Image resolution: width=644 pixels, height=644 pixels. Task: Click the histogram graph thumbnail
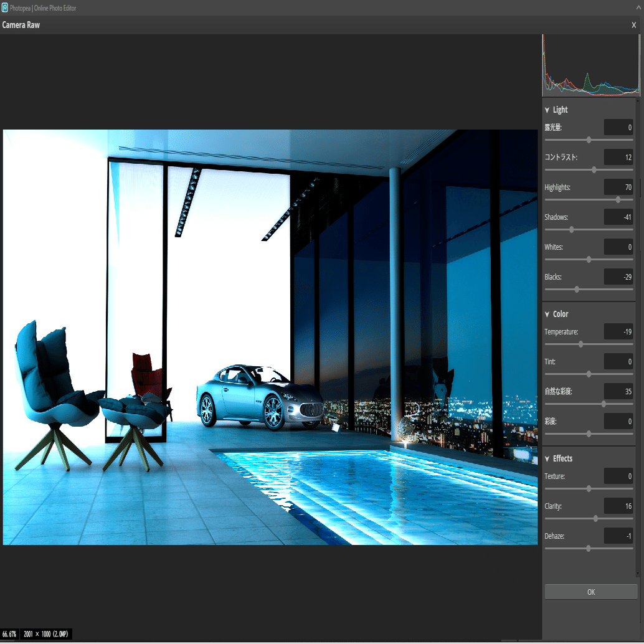(x=591, y=65)
